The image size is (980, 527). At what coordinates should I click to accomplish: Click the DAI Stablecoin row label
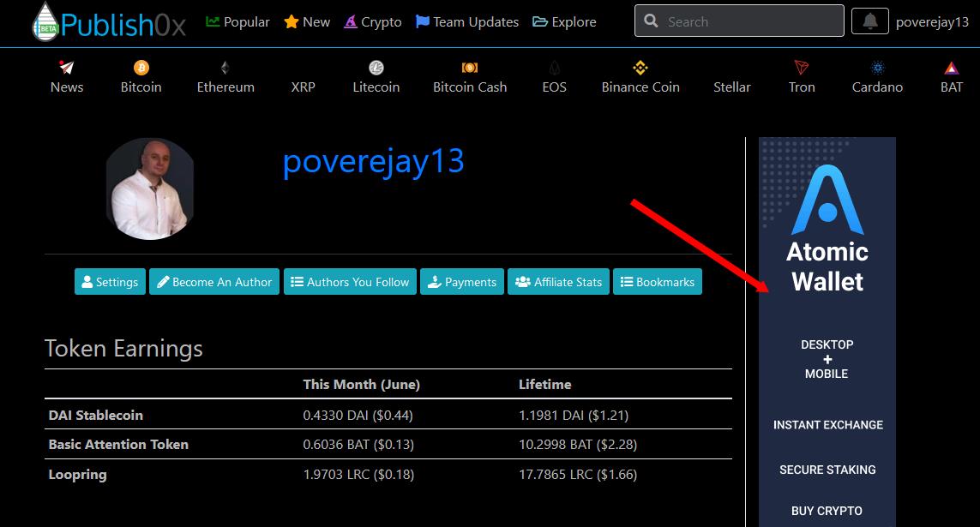[x=96, y=416]
